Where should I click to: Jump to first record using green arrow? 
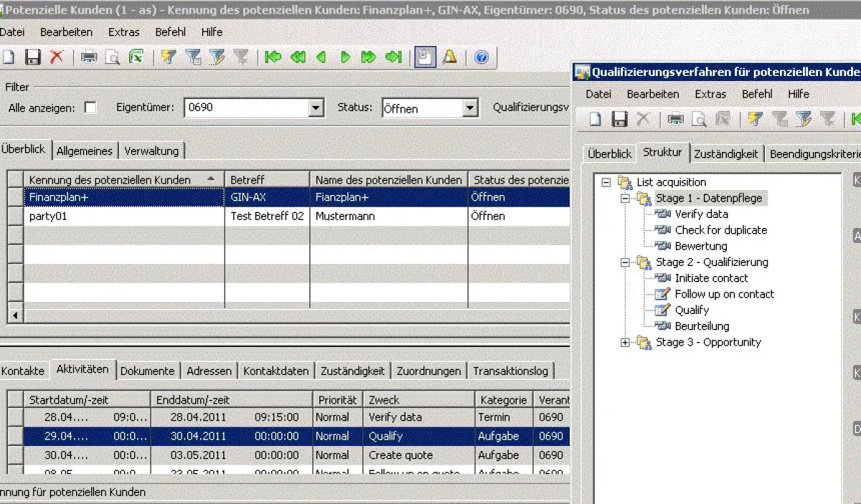[x=272, y=57]
